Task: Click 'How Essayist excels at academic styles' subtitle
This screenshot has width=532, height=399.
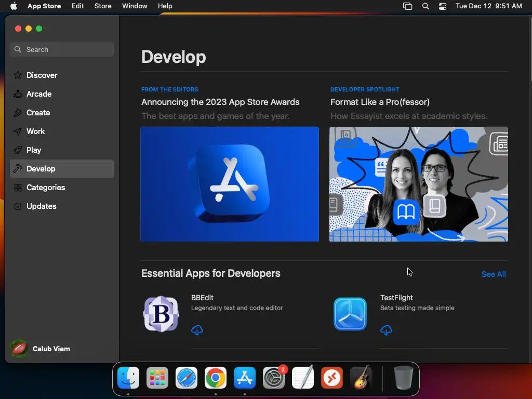Action: pyautogui.click(x=409, y=116)
